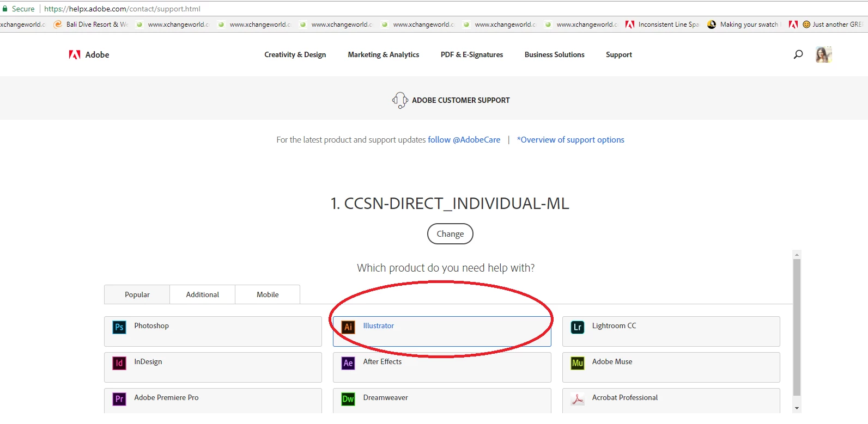Image resolution: width=868 pixels, height=424 pixels.
Task: Open Overview of support options link
Action: pyautogui.click(x=570, y=140)
